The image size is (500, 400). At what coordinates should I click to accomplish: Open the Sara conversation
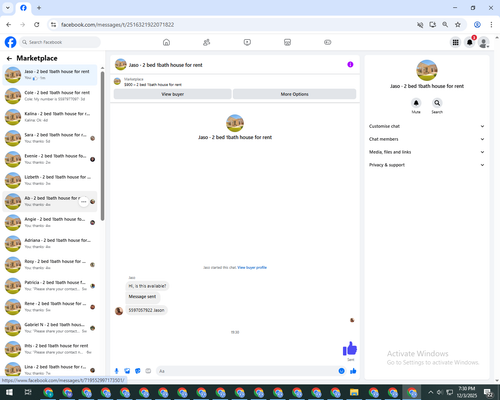50,138
